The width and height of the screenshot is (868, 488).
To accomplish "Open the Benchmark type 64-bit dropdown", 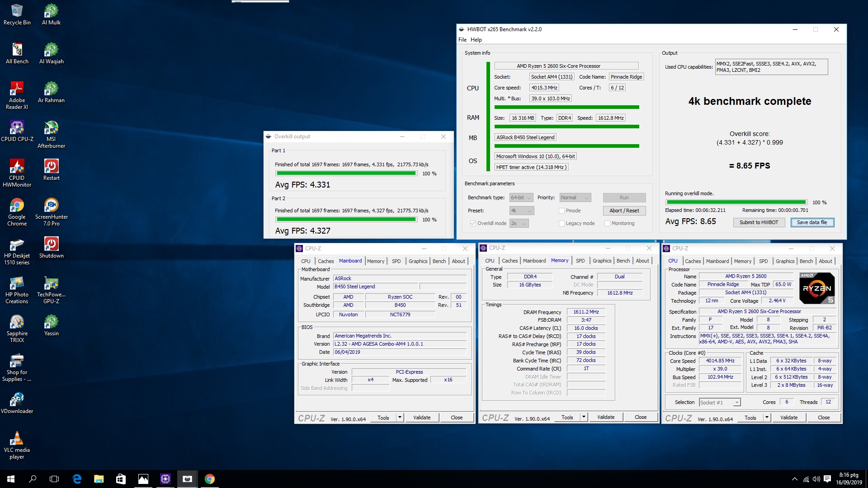I will pos(521,197).
